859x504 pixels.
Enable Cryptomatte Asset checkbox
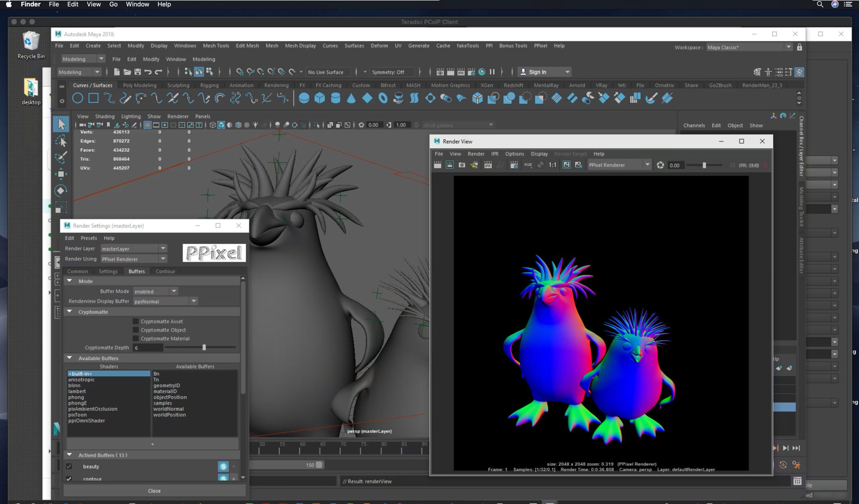coord(135,321)
